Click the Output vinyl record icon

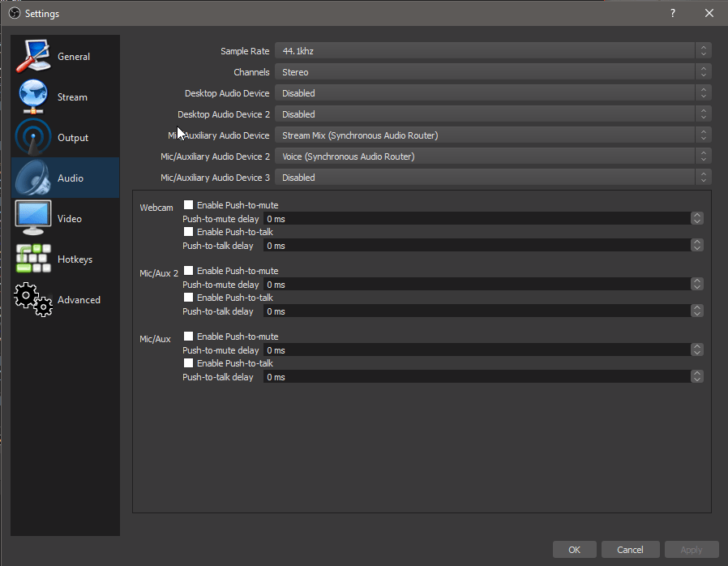click(32, 136)
